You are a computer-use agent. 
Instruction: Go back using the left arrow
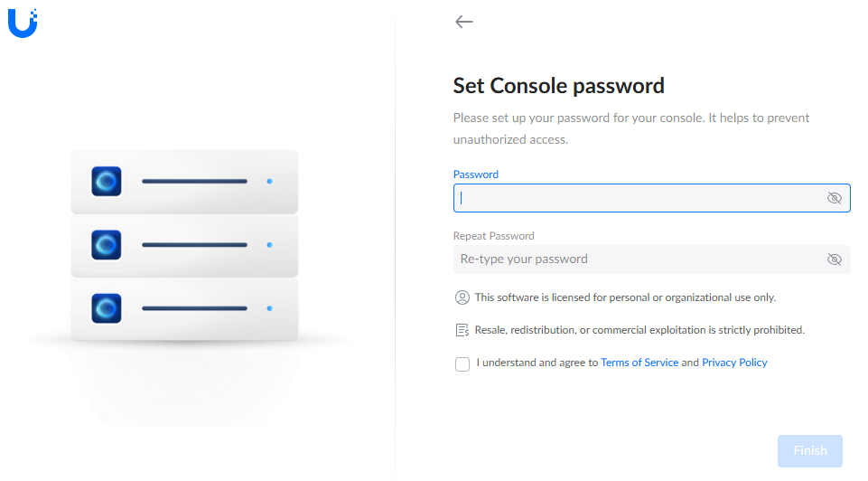tap(464, 22)
